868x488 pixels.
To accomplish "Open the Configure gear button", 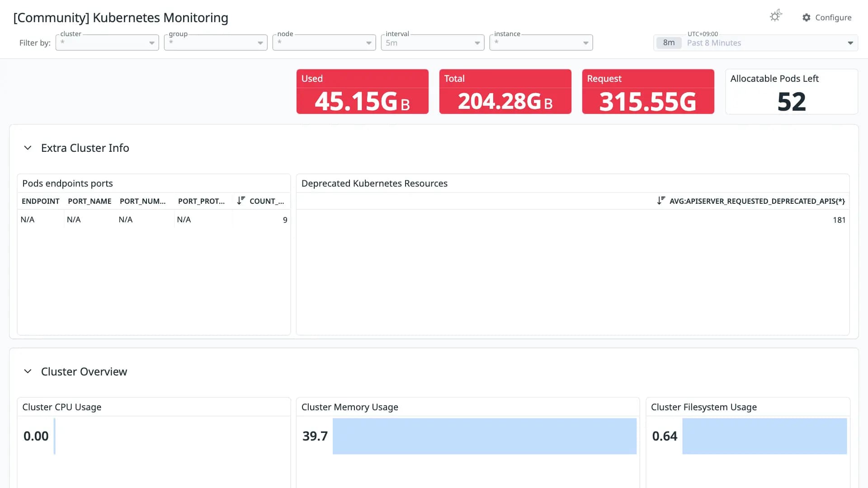I will pos(827,17).
